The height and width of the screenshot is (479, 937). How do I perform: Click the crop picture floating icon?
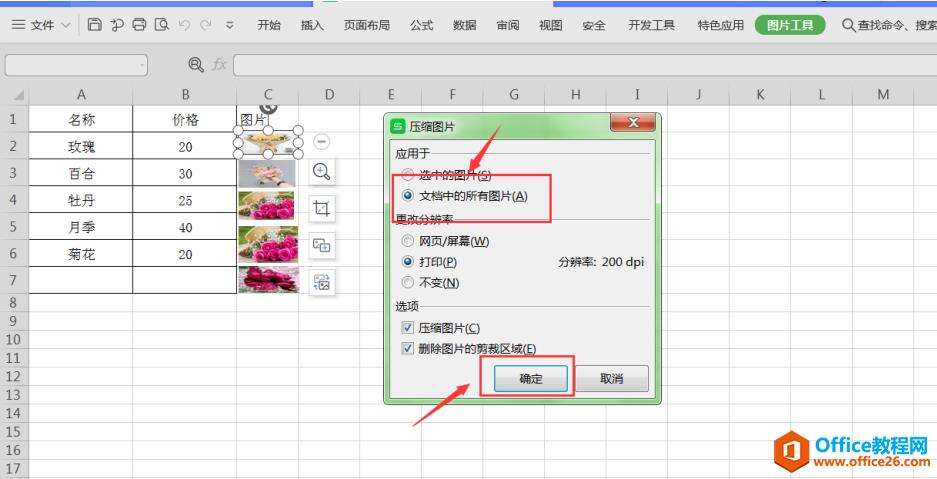pos(321,208)
